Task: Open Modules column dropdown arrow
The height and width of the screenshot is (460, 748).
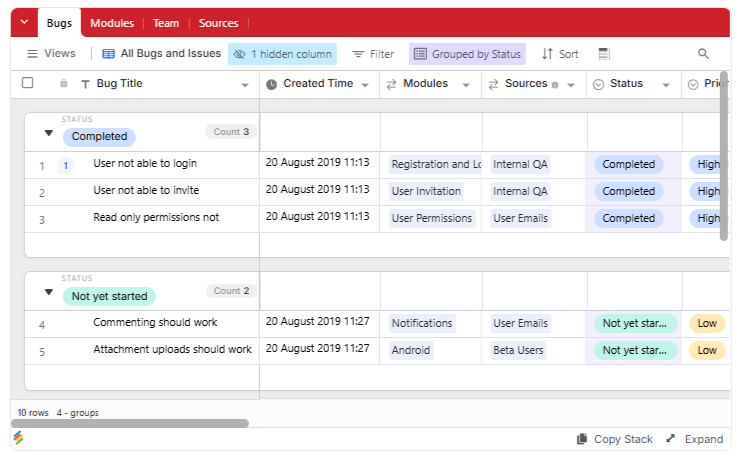Action: pyautogui.click(x=466, y=85)
